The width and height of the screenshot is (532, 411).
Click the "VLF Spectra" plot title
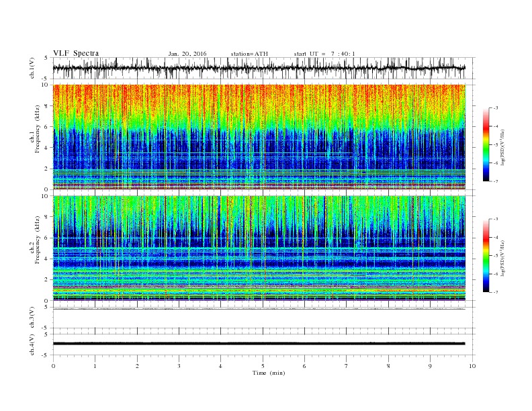point(76,53)
